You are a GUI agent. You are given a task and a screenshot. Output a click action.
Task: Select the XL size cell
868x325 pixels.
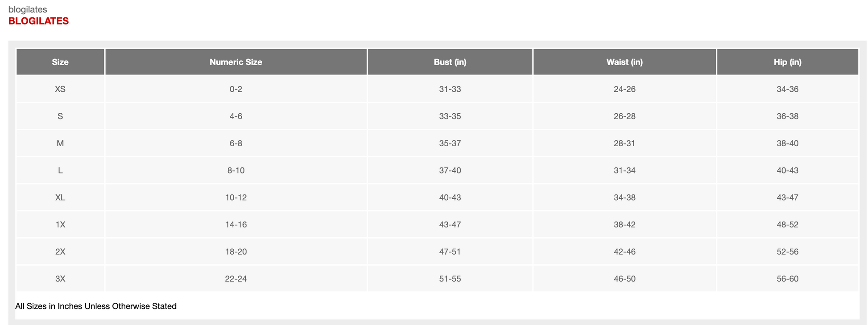click(x=60, y=197)
